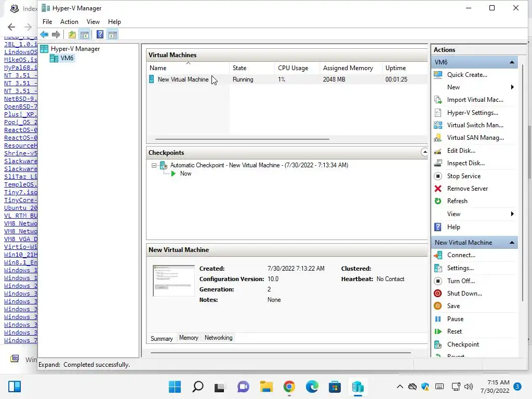This screenshot has height=399, width=532.
Task: Click the Help icon in Actions pane
Action: click(438, 227)
